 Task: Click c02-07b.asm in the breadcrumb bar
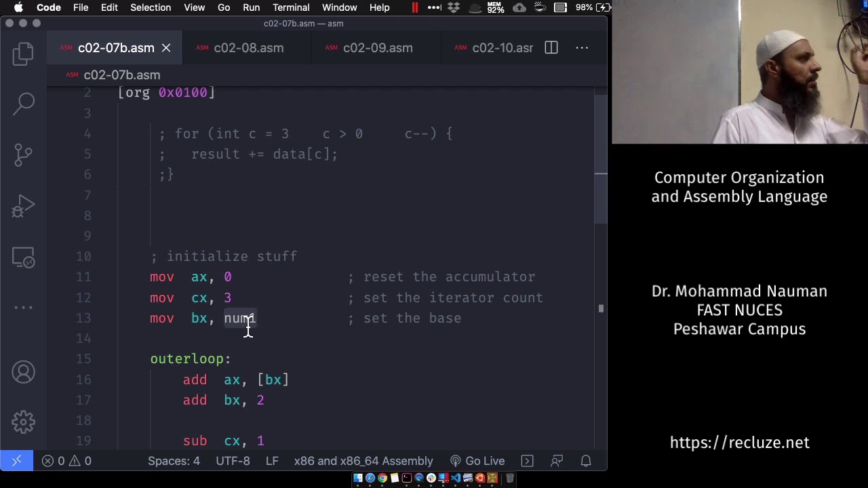[121, 75]
